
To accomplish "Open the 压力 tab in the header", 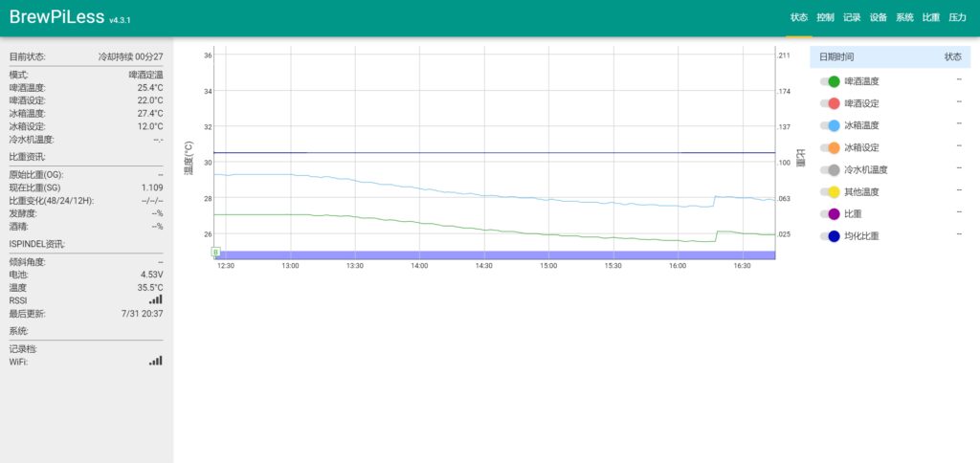I will click(957, 18).
